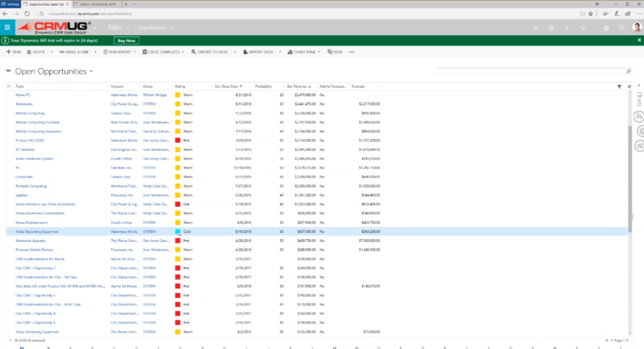Click red Hot swatch for Notebook Upgrade
The width and height of the screenshot is (644, 349).
point(178,241)
